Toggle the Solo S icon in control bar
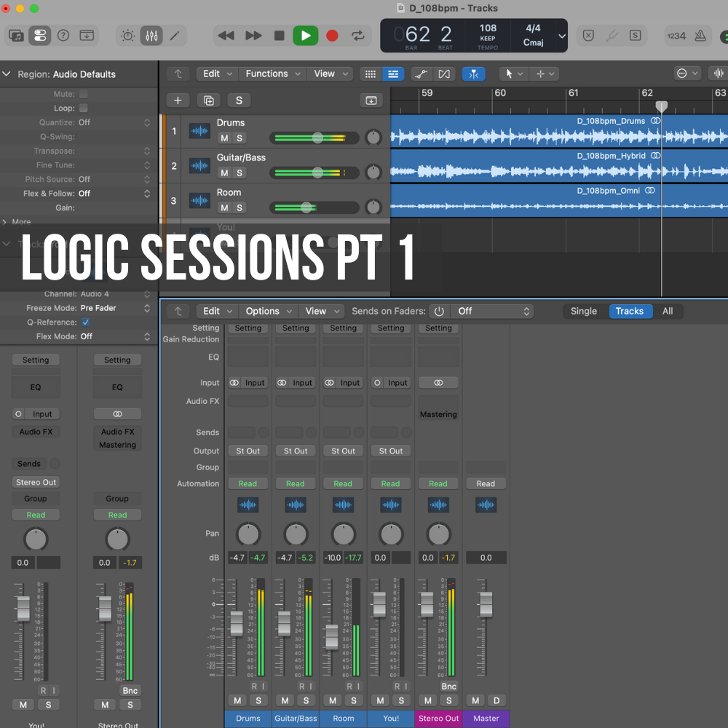This screenshot has height=728, width=728. 635,36
